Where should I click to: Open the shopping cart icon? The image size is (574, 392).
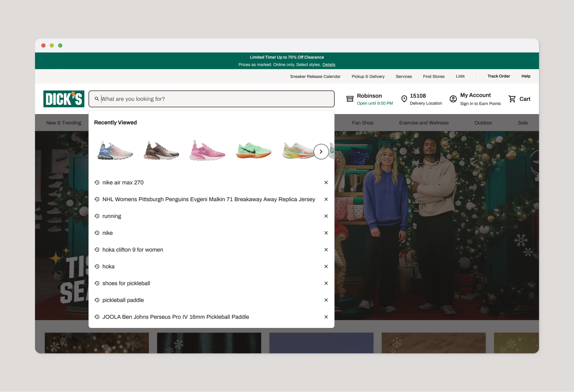tap(512, 99)
